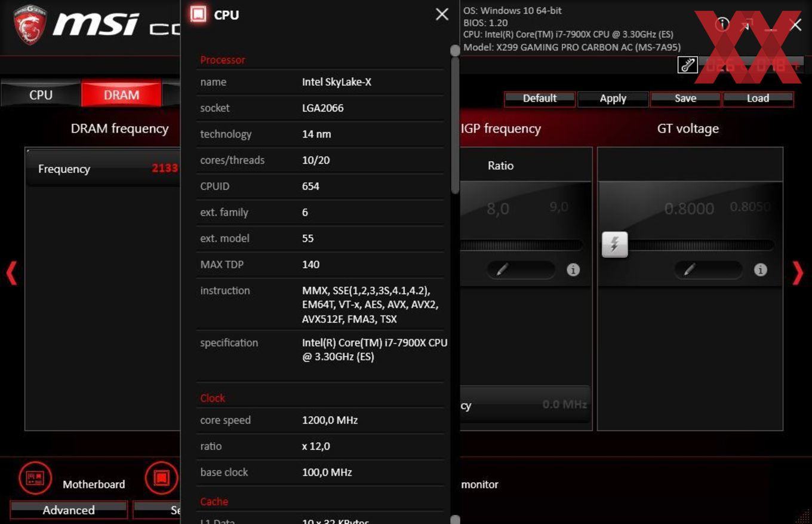Click the IGP ratio slider track
The width and height of the screenshot is (812, 524).
pos(521,244)
